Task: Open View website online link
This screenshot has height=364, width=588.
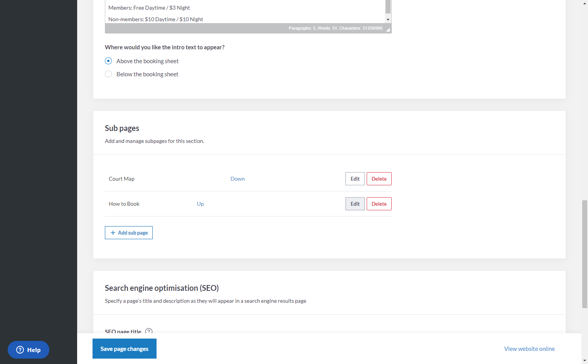Action: [x=529, y=349]
